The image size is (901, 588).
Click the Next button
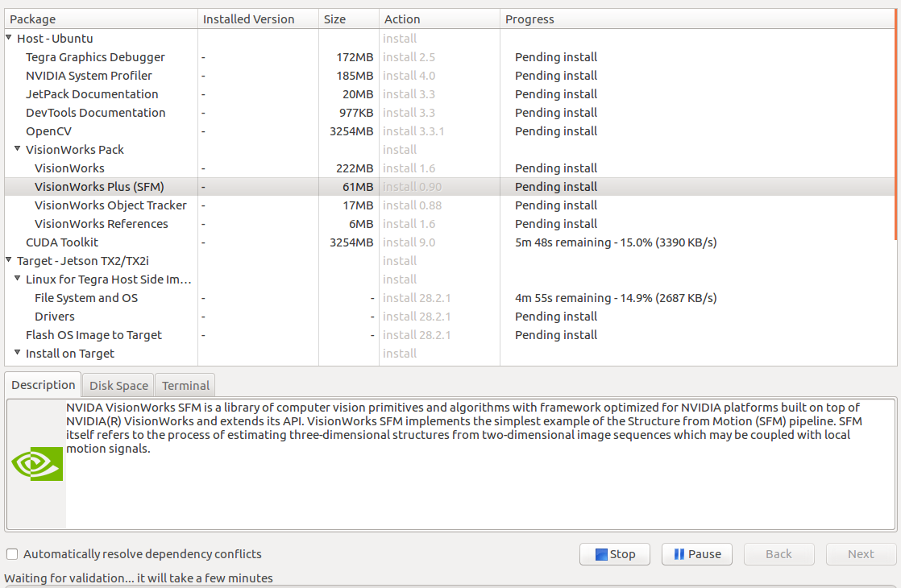862,554
